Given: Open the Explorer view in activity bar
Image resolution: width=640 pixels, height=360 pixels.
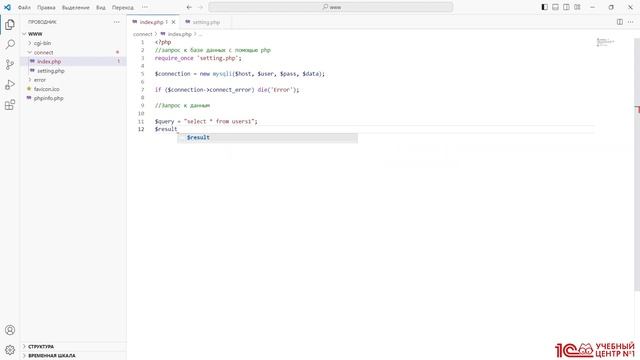Looking at the screenshot, I should pyautogui.click(x=10, y=24).
